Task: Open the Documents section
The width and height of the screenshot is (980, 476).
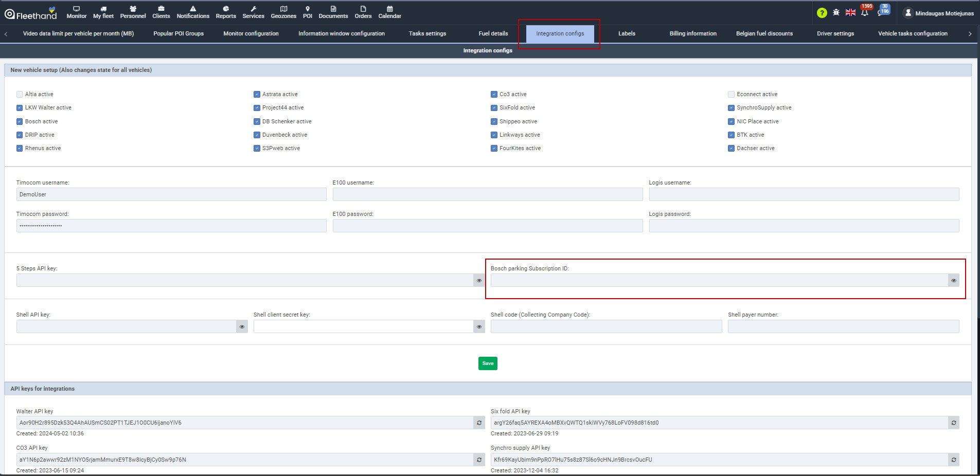Action: pos(333,12)
